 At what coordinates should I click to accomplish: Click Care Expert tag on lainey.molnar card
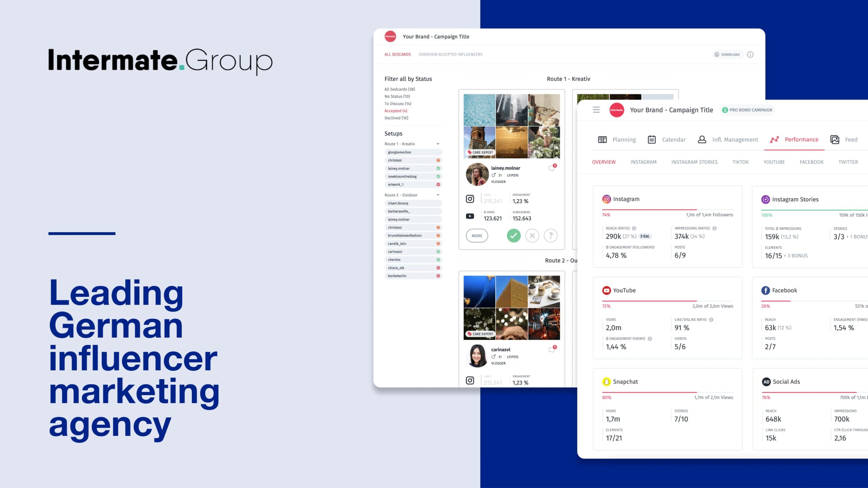click(x=480, y=152)
